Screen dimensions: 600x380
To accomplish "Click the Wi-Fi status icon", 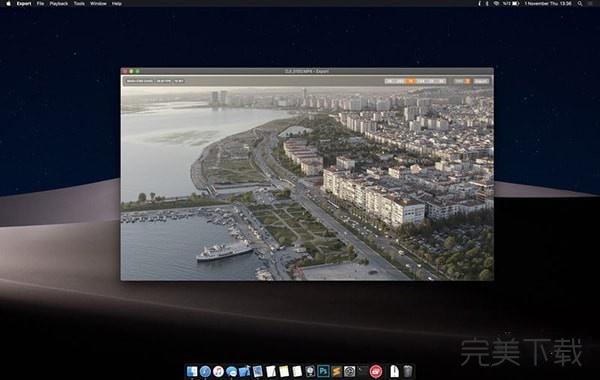I will 496,3.
